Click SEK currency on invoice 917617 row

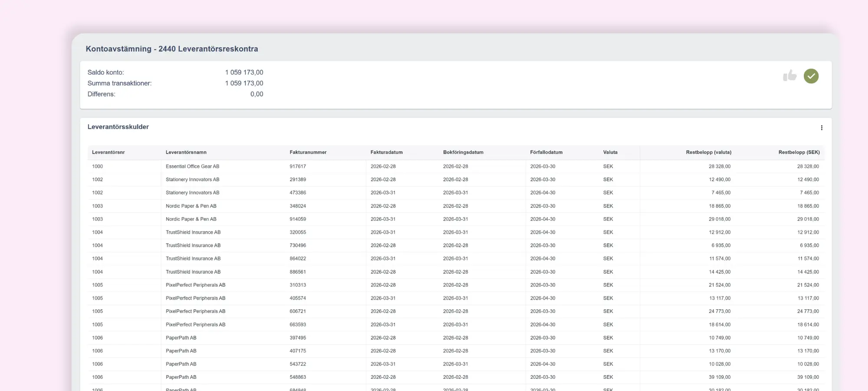608,166
